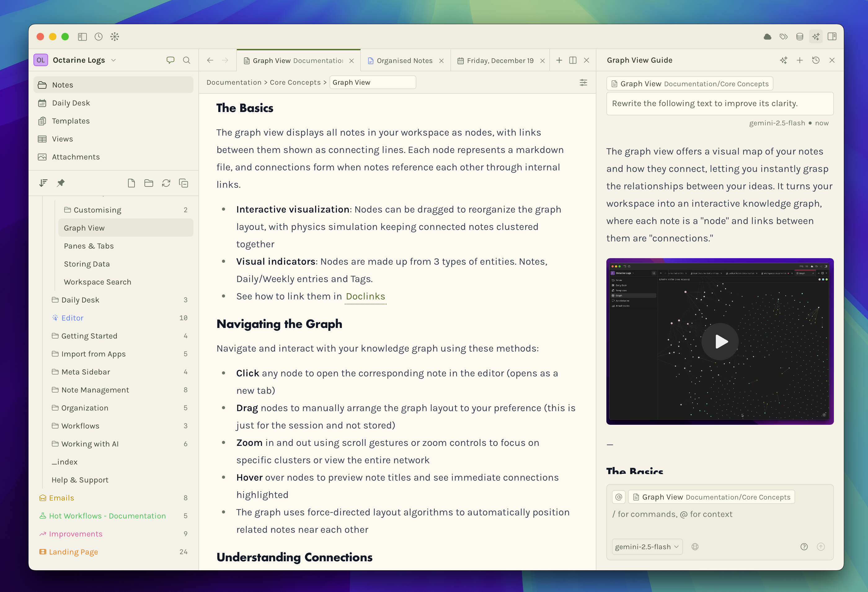Create a new folder in file tree
This screenshot has height=592, width=868.
tap(149, 183)
